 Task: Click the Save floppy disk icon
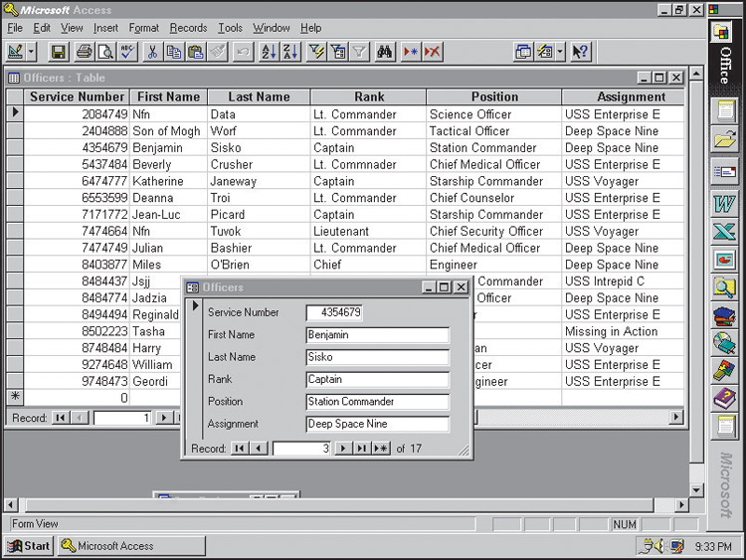coord(58,52)
